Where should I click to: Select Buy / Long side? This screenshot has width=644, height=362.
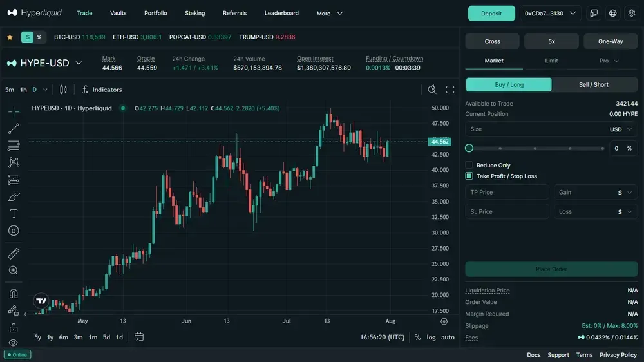click(509, 84)
